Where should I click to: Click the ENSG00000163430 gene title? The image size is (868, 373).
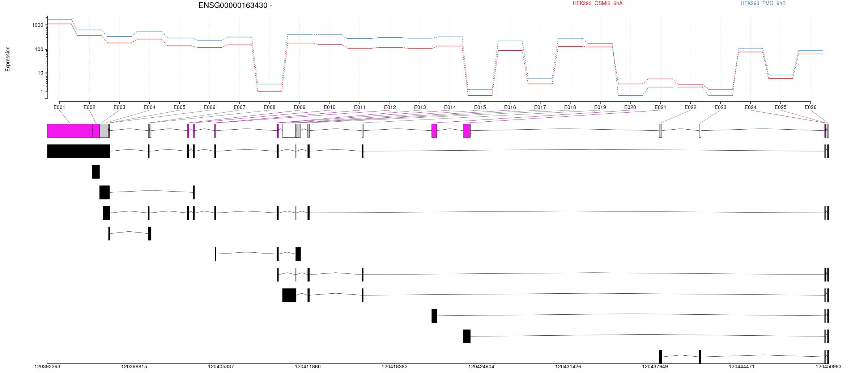tap(235, 5)
